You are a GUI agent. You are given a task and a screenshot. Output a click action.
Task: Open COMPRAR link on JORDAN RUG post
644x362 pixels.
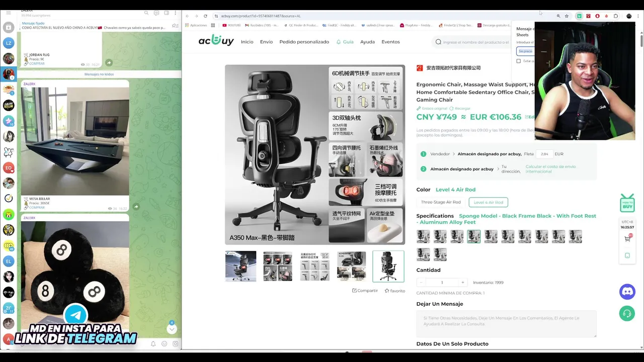point(37,63)
